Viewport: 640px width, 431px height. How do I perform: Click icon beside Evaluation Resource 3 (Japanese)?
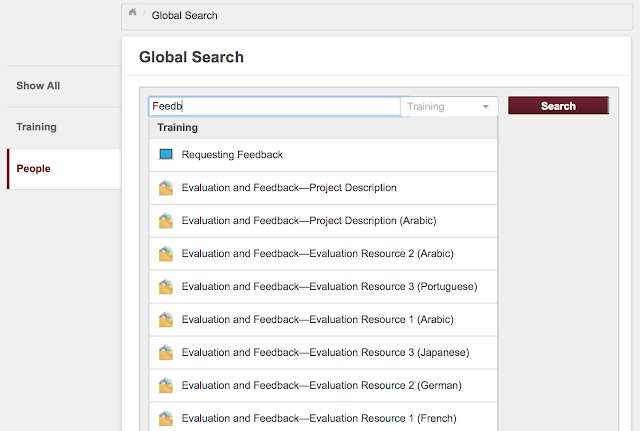166,353
